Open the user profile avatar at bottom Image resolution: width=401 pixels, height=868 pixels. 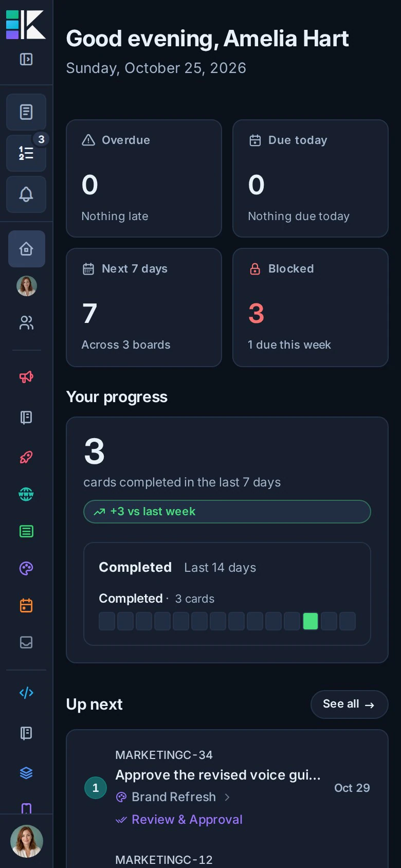27,841
